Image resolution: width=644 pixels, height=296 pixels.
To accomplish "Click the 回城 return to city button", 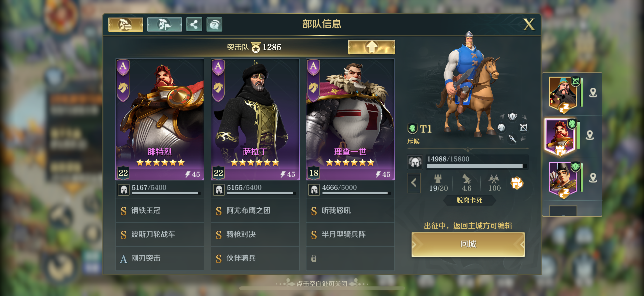I will pyautogui.click(x=468, y=244).
